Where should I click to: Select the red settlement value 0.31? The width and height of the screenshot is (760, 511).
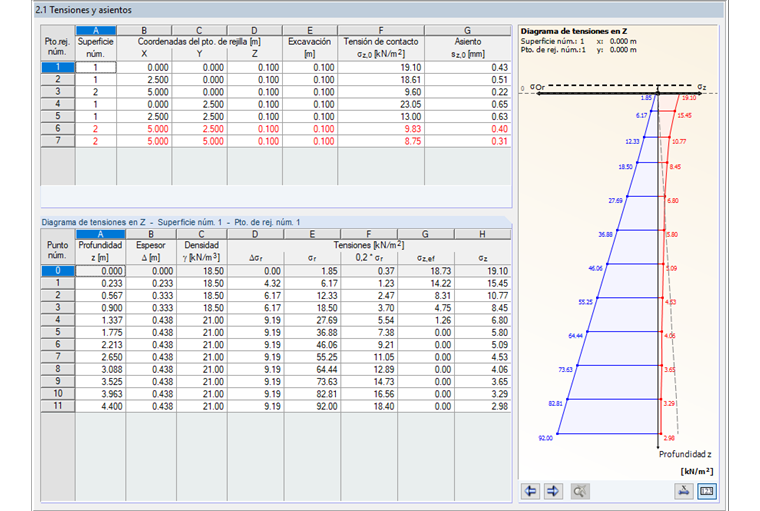click(x=468, y=141)
